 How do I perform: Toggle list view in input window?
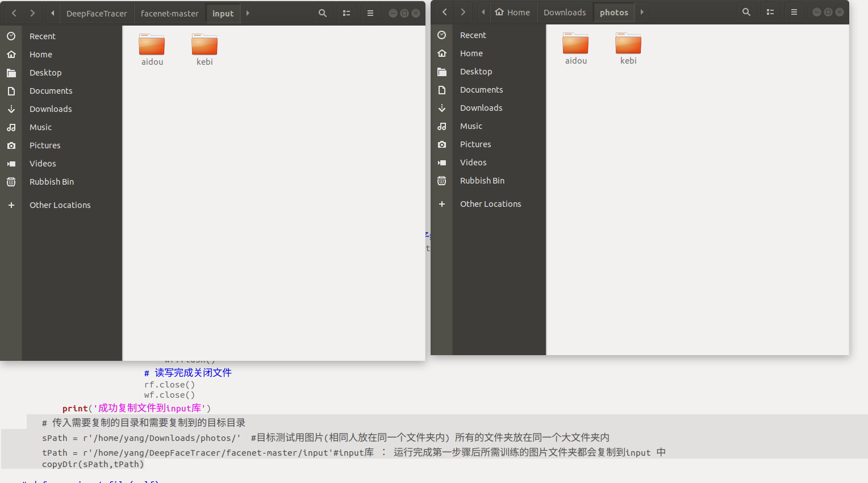[347, 13]
